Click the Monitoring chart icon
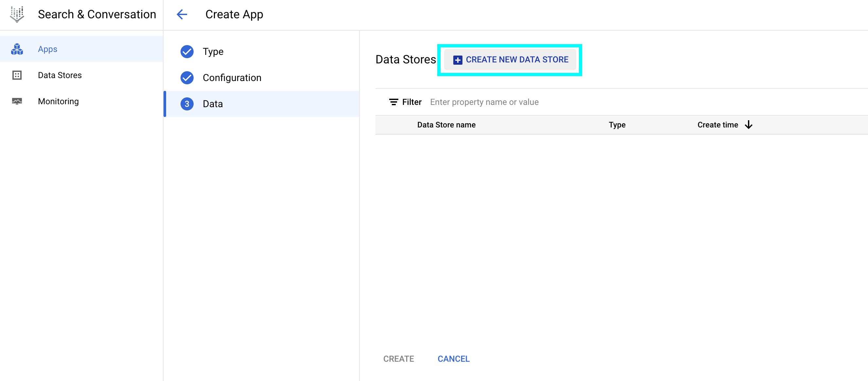Viewport: 868px width, 381px height. tap(17, 101)
